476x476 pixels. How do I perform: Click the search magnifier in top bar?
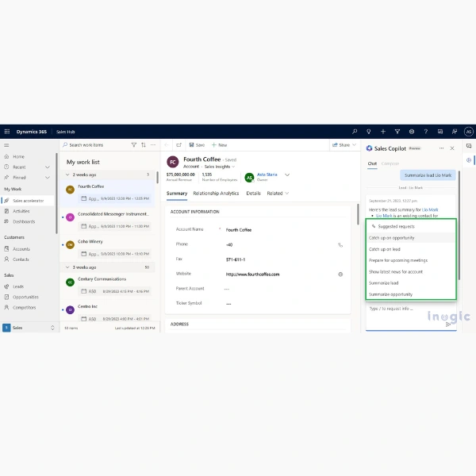pos(355,132)
